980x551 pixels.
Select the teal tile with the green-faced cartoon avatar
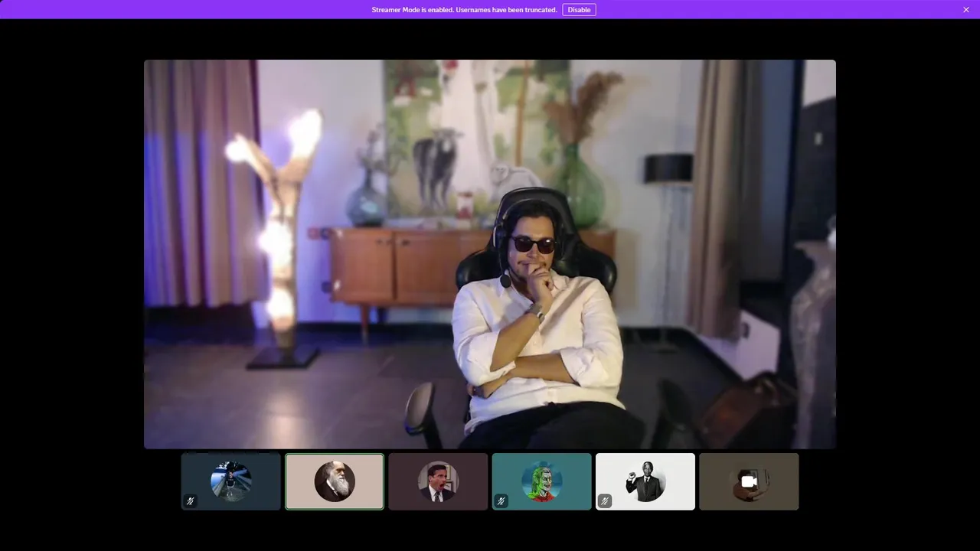coord(542,481)
